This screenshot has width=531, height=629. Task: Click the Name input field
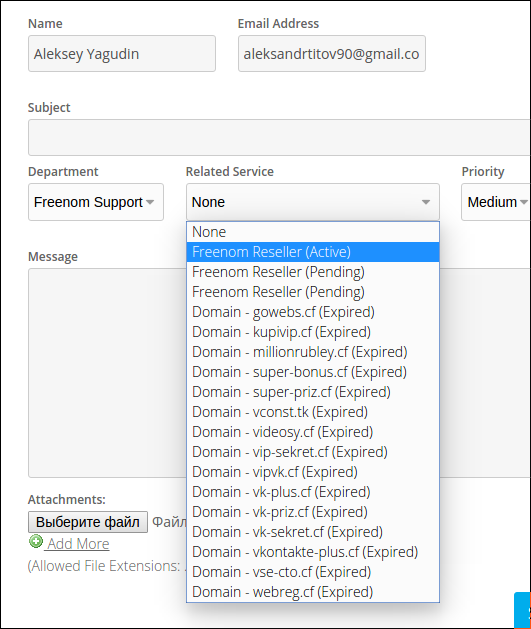click(122, 54)
